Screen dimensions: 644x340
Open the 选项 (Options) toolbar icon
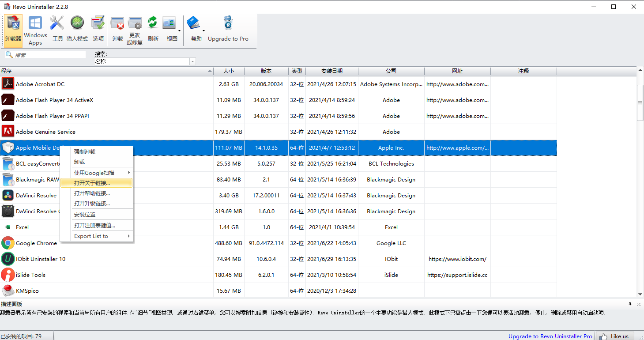tap(98, 30)
